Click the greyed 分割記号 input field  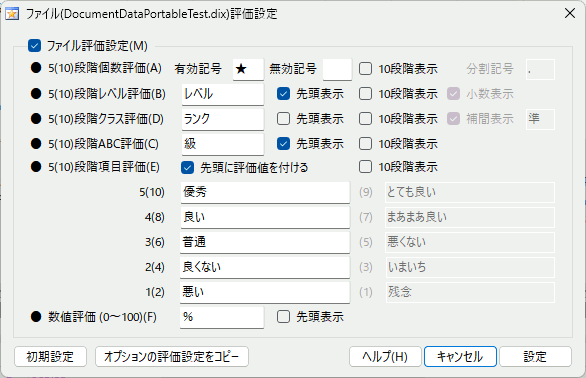tap(540, 69)
